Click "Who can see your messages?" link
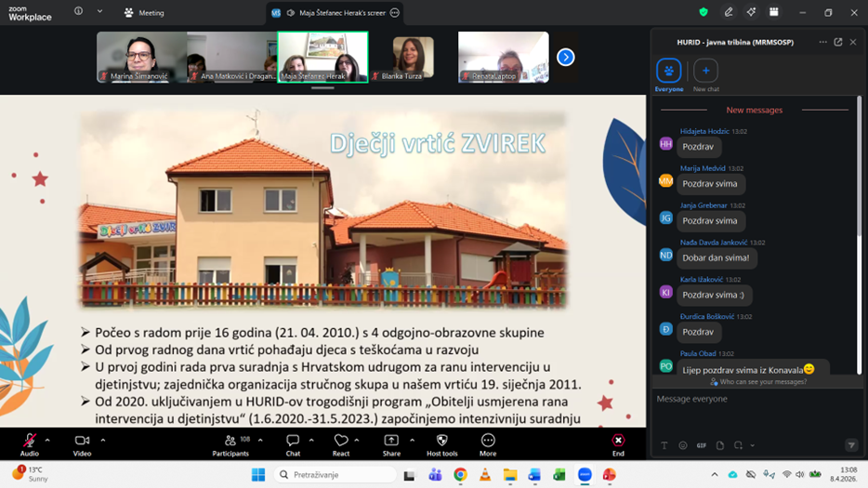Image resolution: width=868 pixels, height=488 pixels. click(x=758, y=382)
